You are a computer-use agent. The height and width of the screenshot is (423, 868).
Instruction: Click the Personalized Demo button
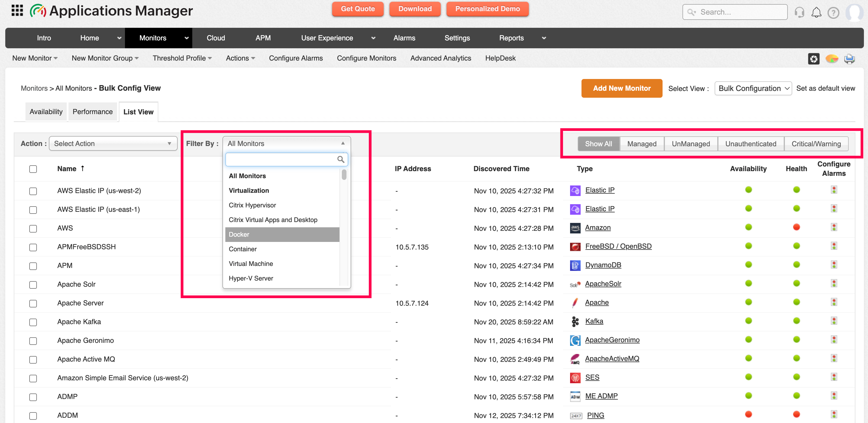[x=487, y=9]
